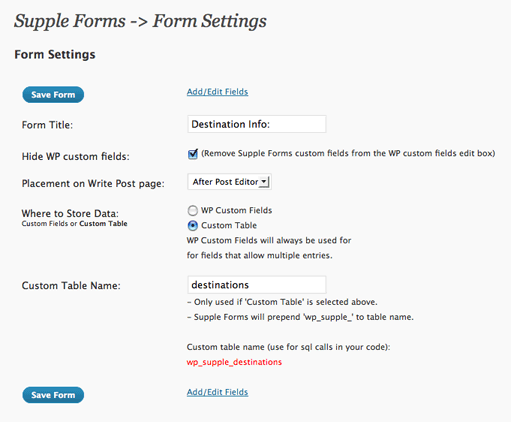This screenshot has height=422, width=511.
Task: Click the Supple Forms -> Form Settings page heading
Action: point(140,21)
